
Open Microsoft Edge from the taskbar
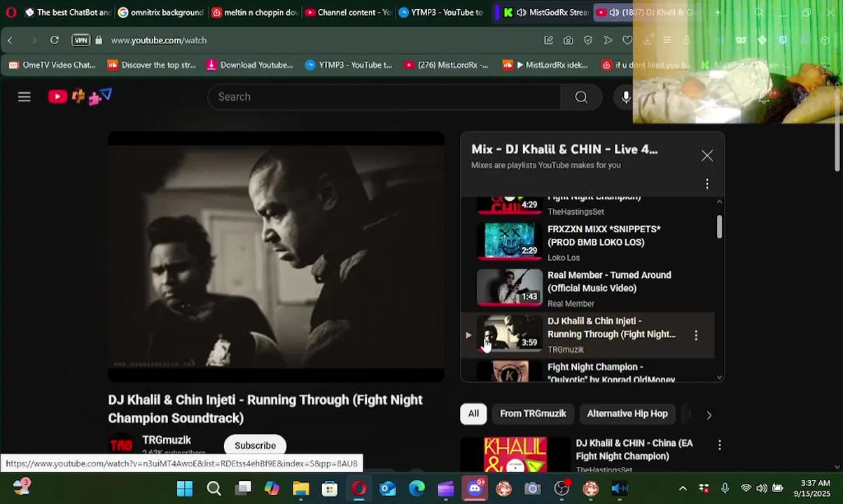tap(417, 489)
